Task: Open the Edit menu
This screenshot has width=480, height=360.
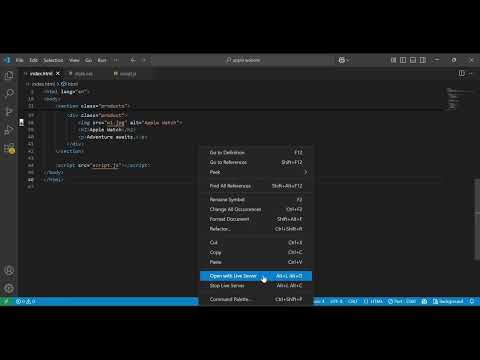Action: (33, 60)
